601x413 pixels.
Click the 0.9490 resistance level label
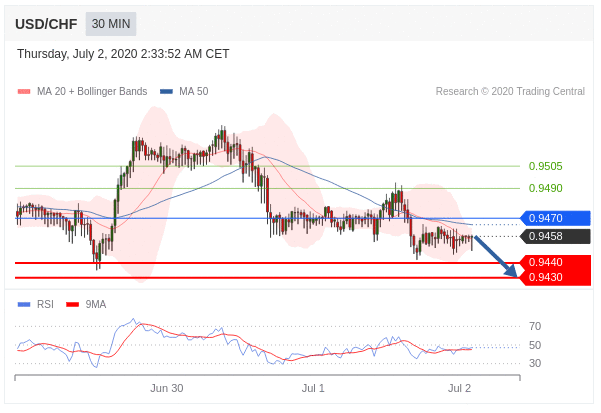(545, 188)
